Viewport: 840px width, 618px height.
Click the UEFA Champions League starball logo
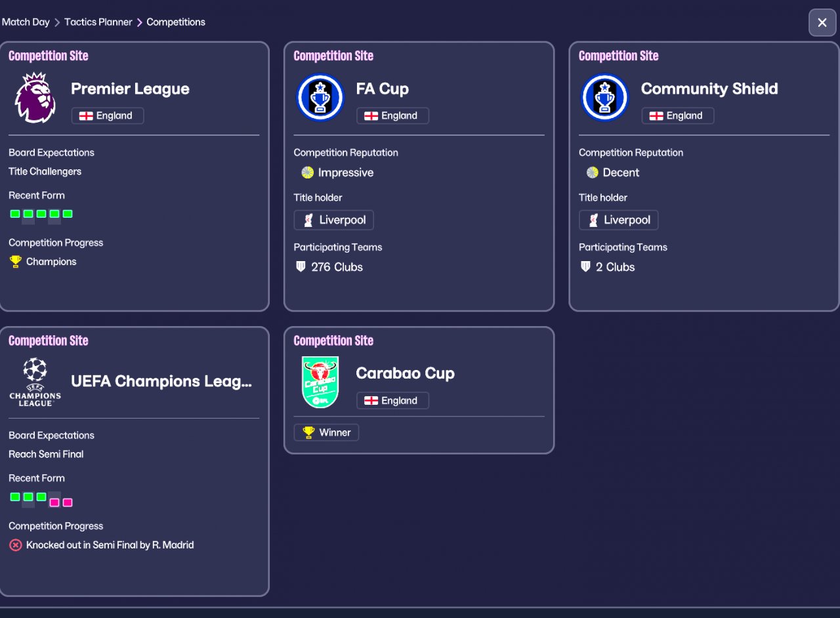point(35,382)
